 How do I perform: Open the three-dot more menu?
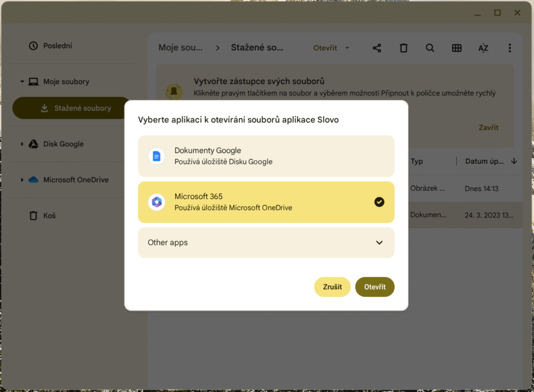pos(509,48)
